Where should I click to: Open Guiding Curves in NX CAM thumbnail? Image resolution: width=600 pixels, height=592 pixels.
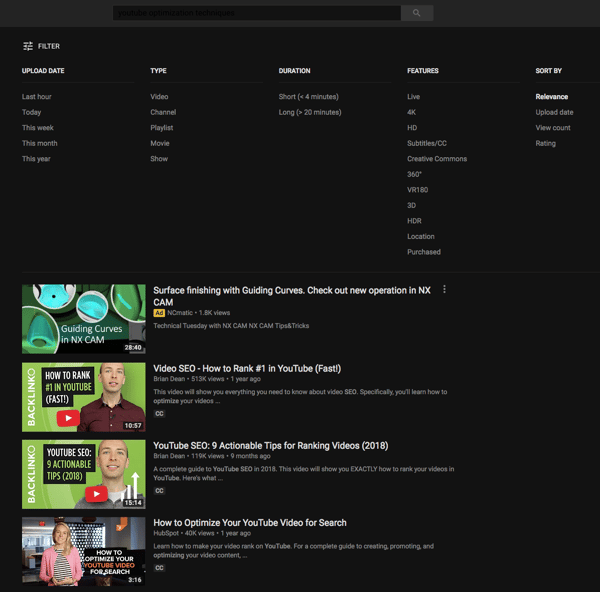[83, 319]
